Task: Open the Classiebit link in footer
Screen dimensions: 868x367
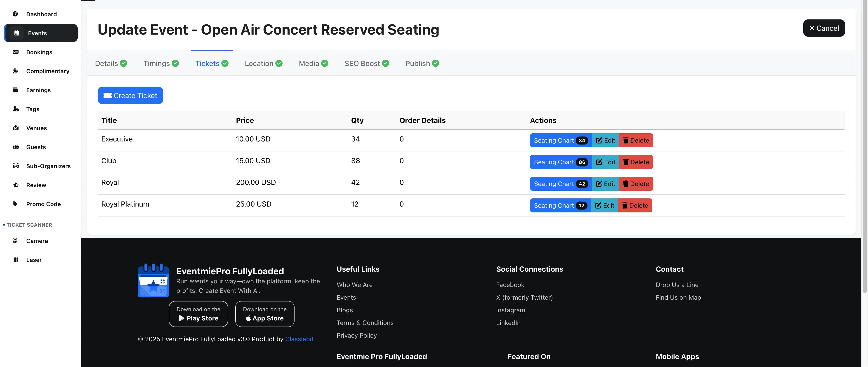Action: coord(299,339)
